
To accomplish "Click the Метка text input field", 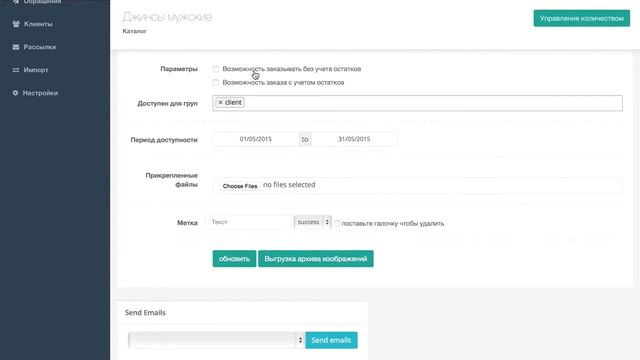I will pyautogui.click(x=248, y=222).
